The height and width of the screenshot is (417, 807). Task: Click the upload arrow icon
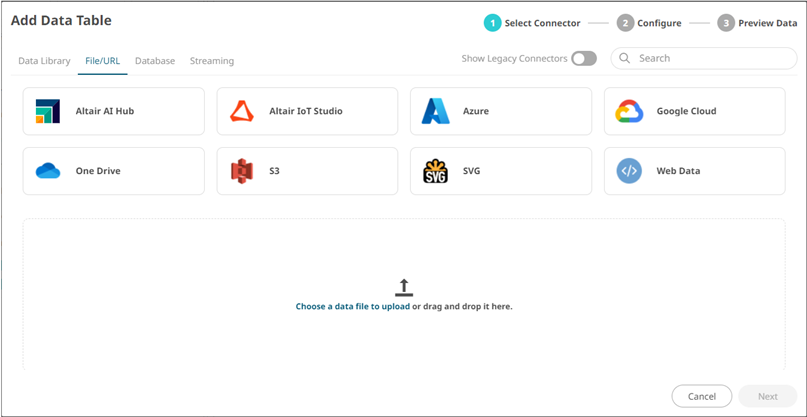pyautogui.click(x=404, y=287)
